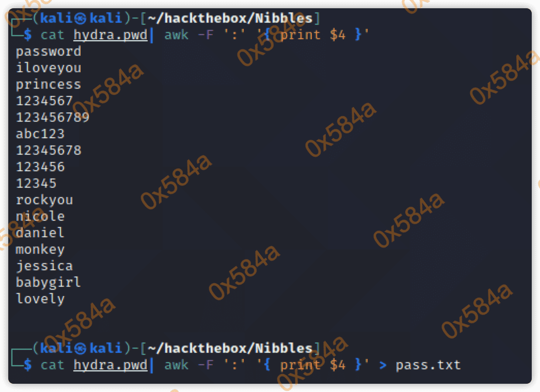This screenshot has width=540, height=392.
Task: Click underlined hydra.pwd in the bottom command
Action: [110, 365]
